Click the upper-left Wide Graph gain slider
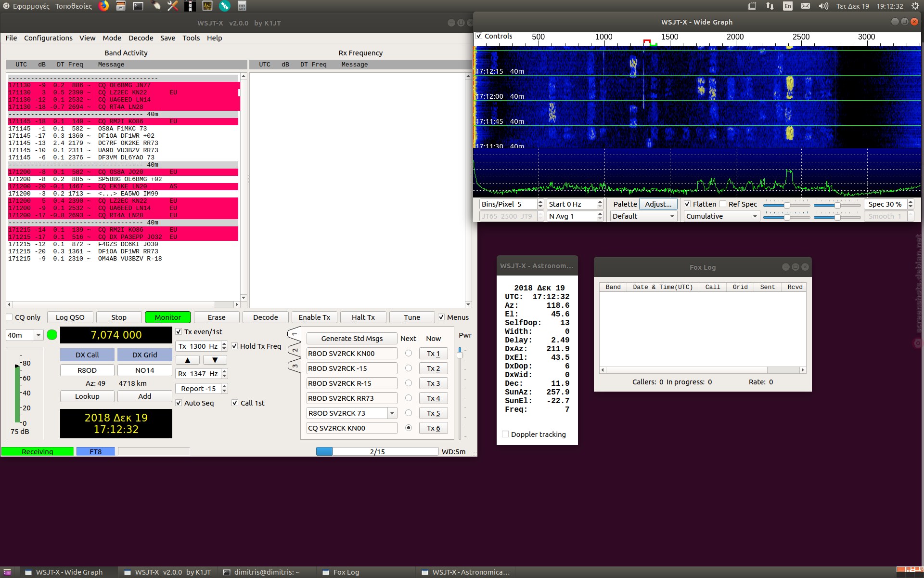This screenshot has height=578, width=924. click(x=787, y=205)
